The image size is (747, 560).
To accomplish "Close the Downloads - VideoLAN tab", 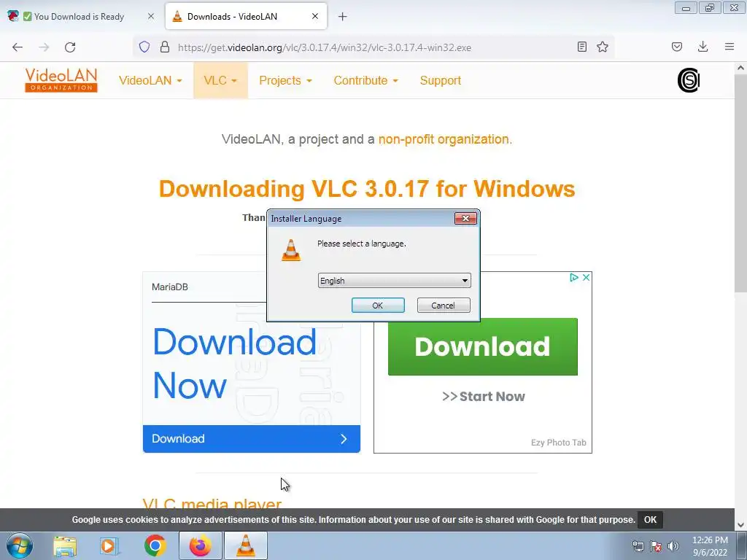I will 315,16.
